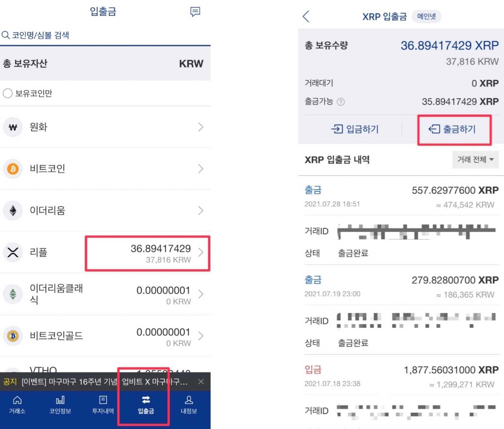This screenshot has width=504, height=429.
Task: Select the 35.89417429 XRP withdrawable amount
Action: click(460, 102)
